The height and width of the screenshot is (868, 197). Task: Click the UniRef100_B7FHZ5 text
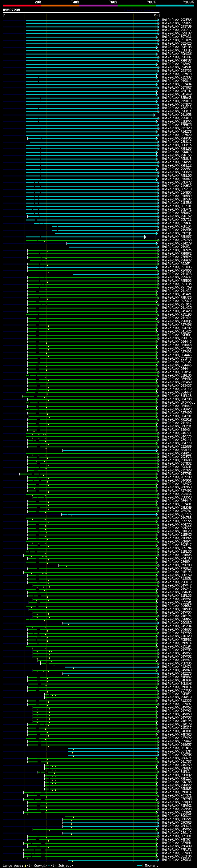coord(176,125)
